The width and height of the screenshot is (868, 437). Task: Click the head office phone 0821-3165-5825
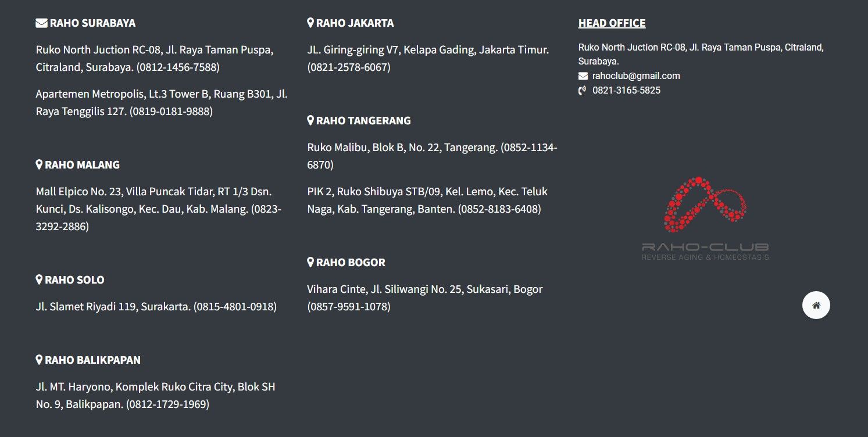pos(626,91)
